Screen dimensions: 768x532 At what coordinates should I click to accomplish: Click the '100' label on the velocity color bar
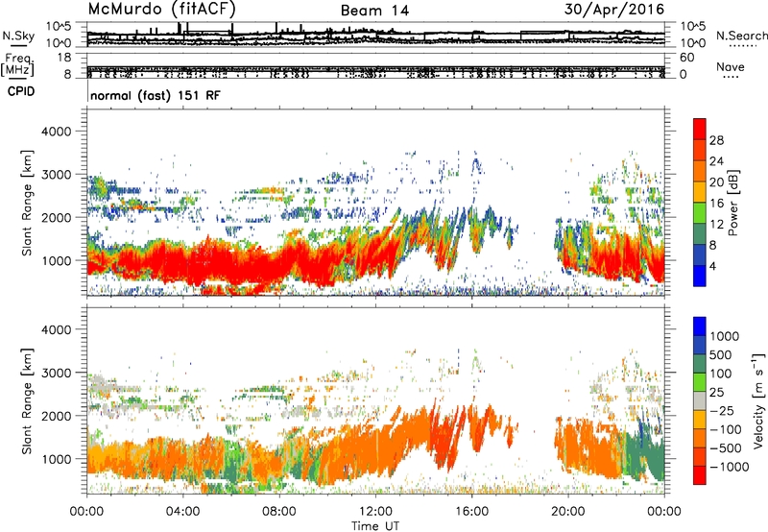click(x=721, y=374)
